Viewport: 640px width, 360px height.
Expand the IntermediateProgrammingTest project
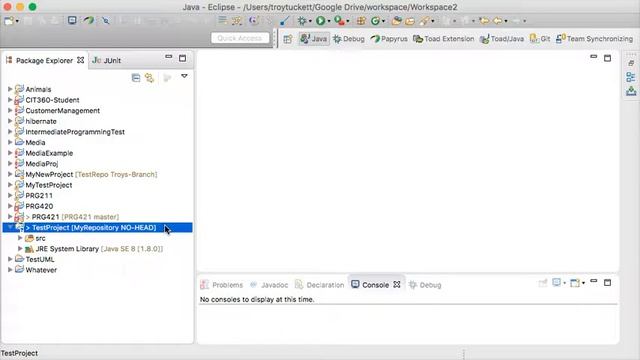pos(10,131)
